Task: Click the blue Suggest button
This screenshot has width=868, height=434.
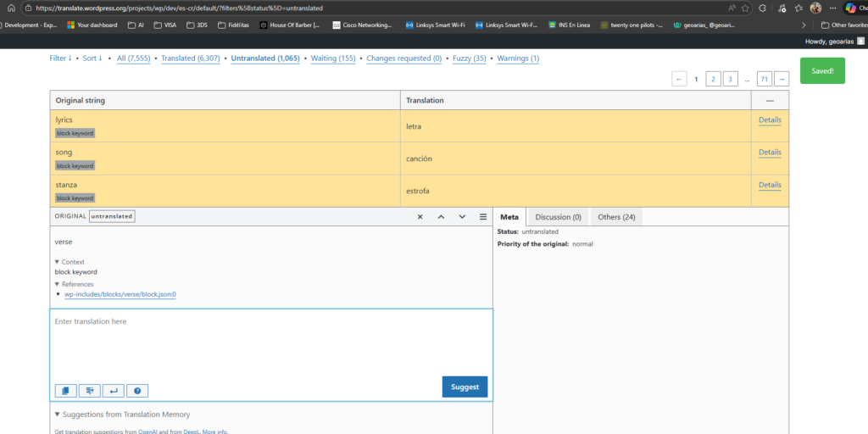Action: pyautogui.click(x=465, y=387)
